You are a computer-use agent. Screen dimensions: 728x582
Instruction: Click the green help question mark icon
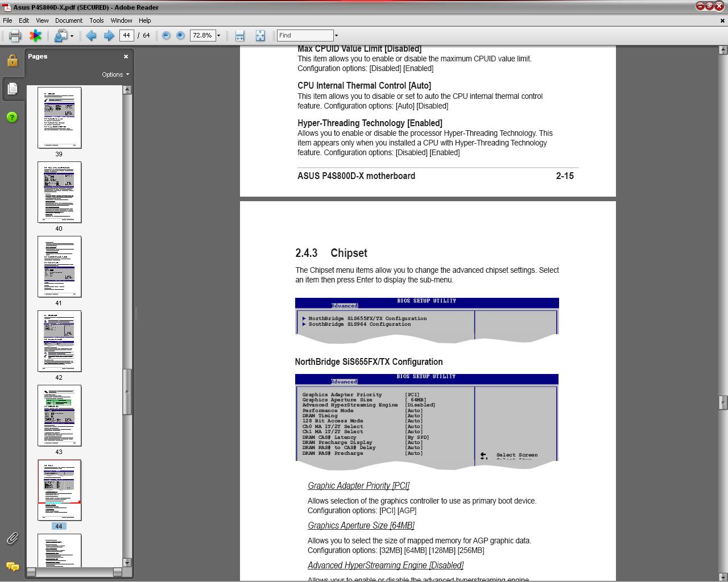[13, 117]
